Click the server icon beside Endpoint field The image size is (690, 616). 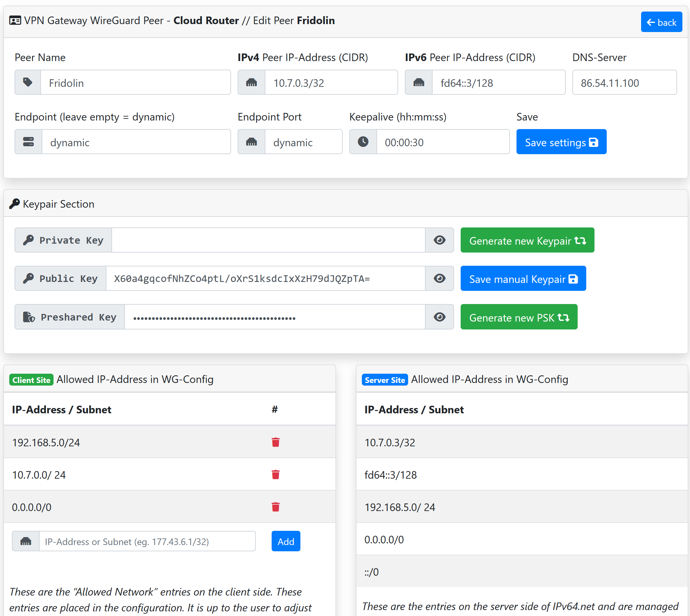[x=28, y=142]
